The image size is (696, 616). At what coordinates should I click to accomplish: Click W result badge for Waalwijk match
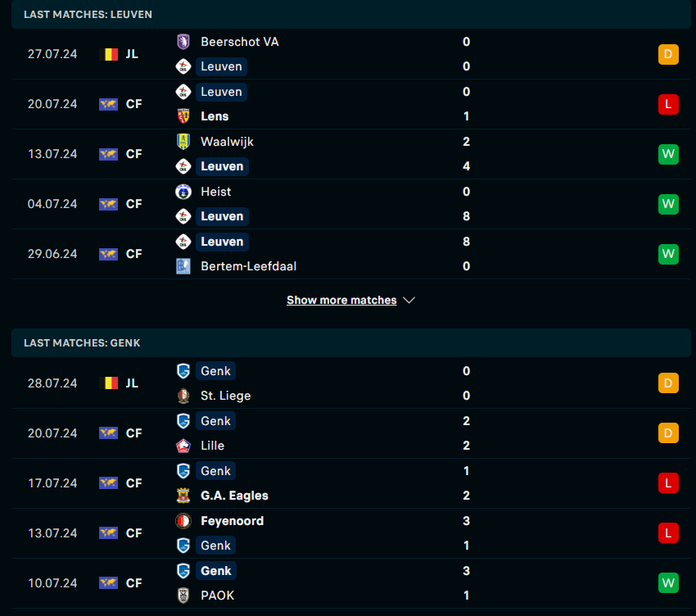(x=668, y=154)
